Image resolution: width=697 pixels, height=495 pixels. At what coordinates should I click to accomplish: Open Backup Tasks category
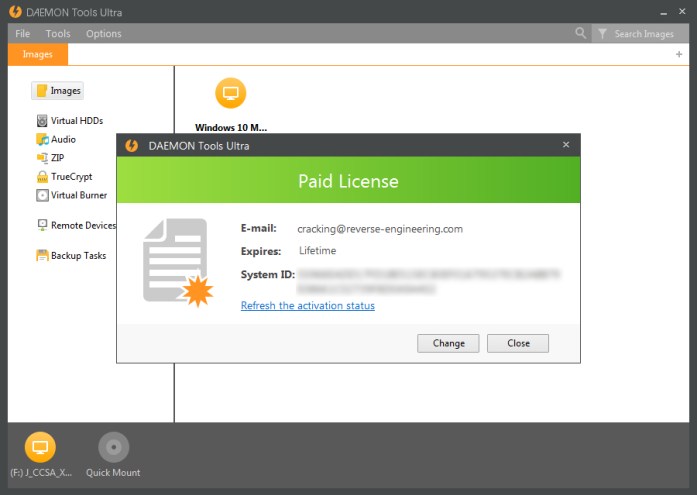pyautogui.click(x=71, y=256)
